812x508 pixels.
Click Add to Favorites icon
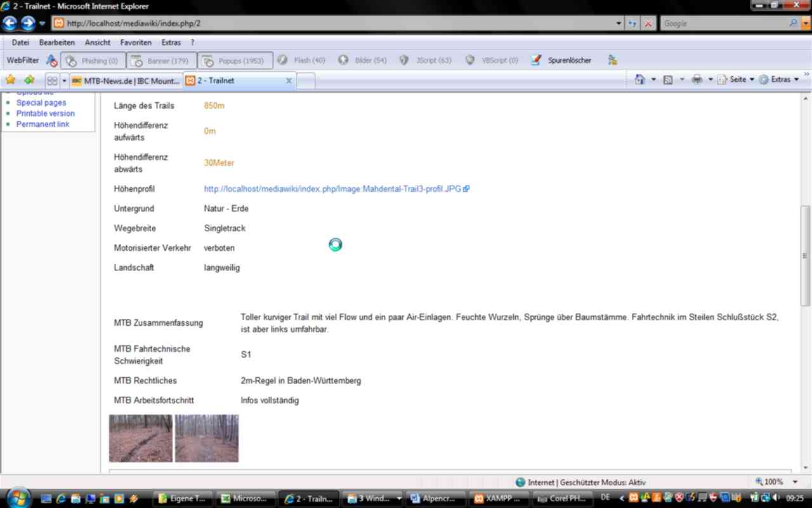click(x=29, y=80)
